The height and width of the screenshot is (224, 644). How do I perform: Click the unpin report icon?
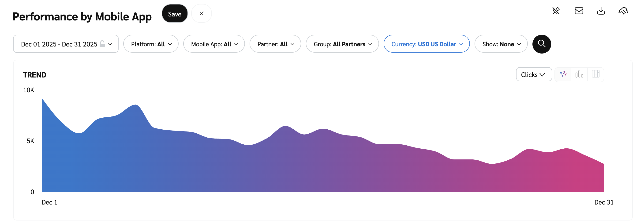(x=556, y=11)
